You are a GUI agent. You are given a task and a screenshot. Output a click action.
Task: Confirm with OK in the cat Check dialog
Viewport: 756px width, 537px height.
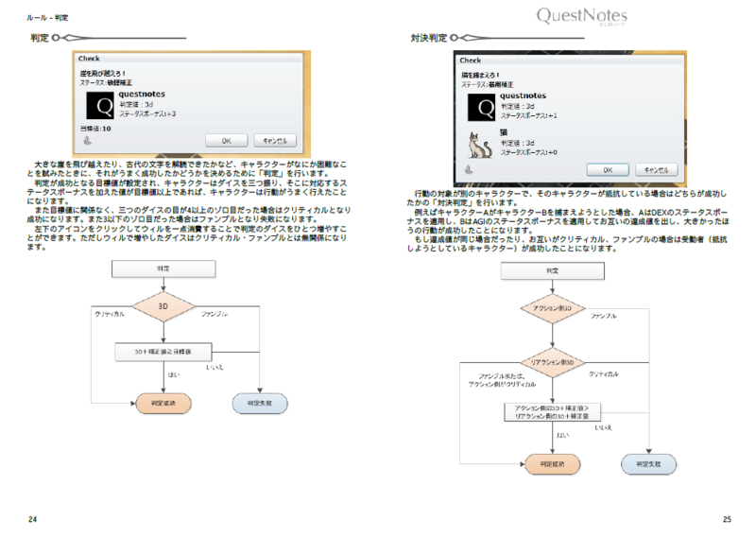coord(608,170)
